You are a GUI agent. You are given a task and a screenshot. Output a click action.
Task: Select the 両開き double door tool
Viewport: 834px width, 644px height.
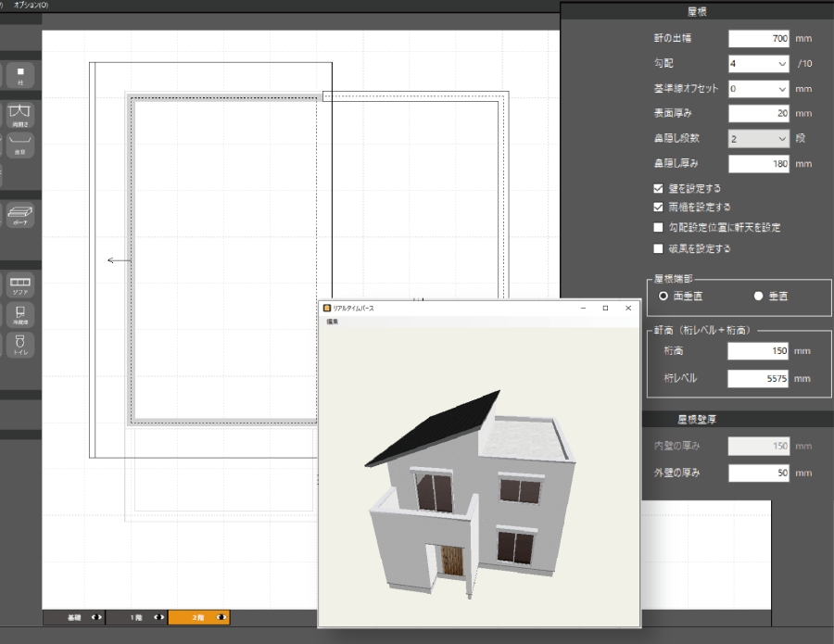[19, 115]
